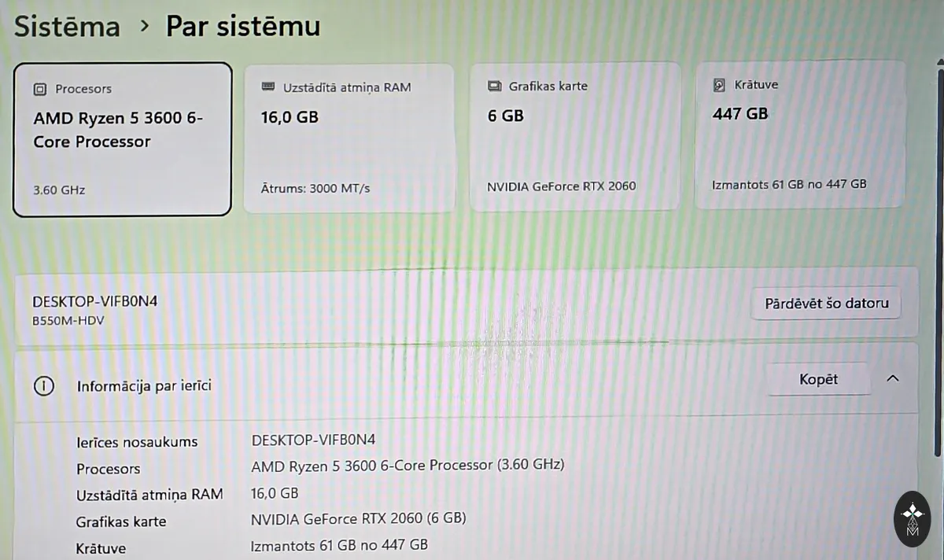The height and width of the screenshot is (560, 944).
Task: Click Pārdēvēt šo datoru button
Action: coord(826,303)
